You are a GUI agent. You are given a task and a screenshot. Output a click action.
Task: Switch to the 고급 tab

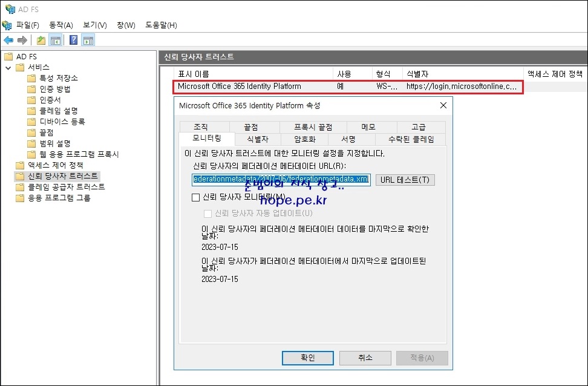point(421,127)
